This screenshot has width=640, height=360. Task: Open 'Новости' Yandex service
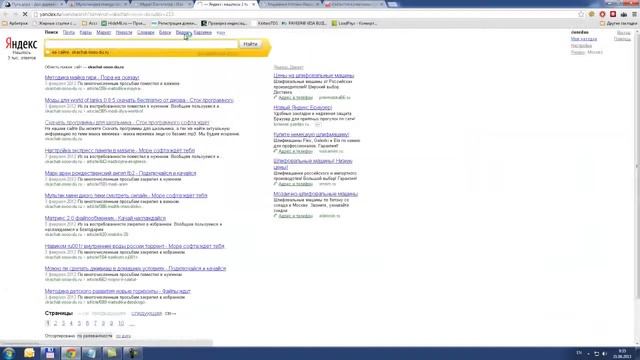click(x=124, y=32)
